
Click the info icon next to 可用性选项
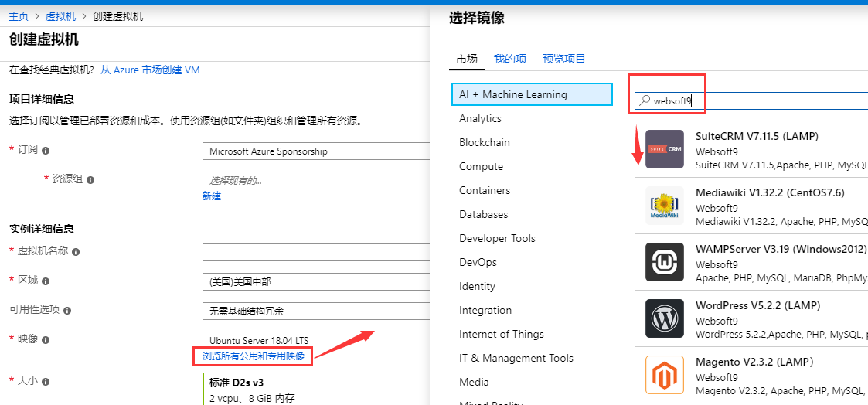point(67,311)
